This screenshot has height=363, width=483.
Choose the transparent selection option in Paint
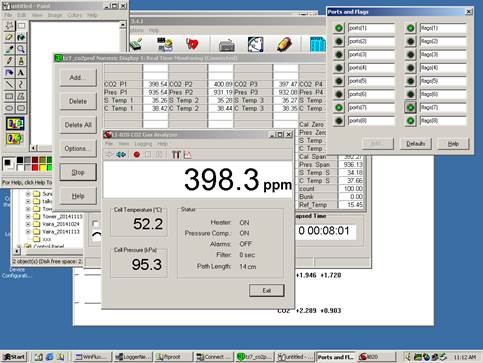click(x=15, y=138)
